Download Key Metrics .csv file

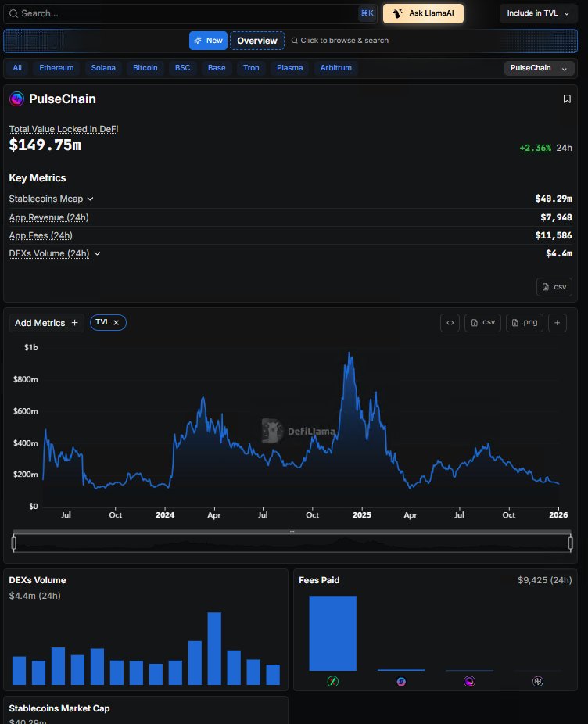point(554,287)
